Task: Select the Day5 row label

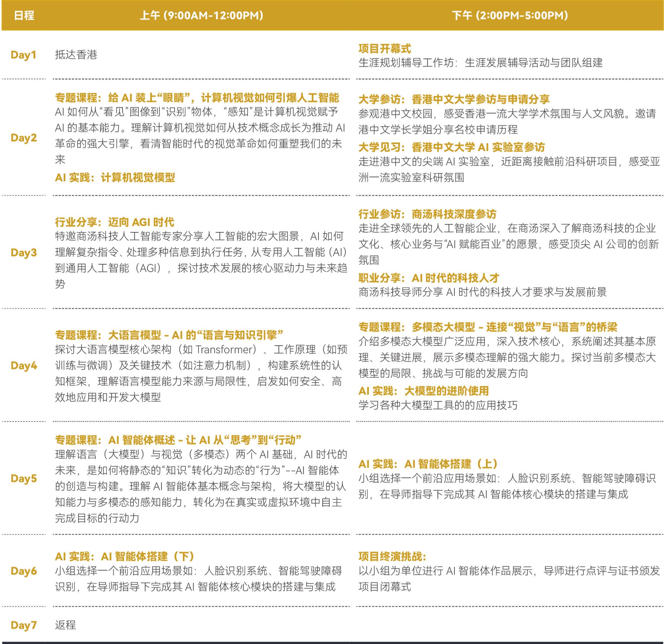Action: (x=24, y=478)
